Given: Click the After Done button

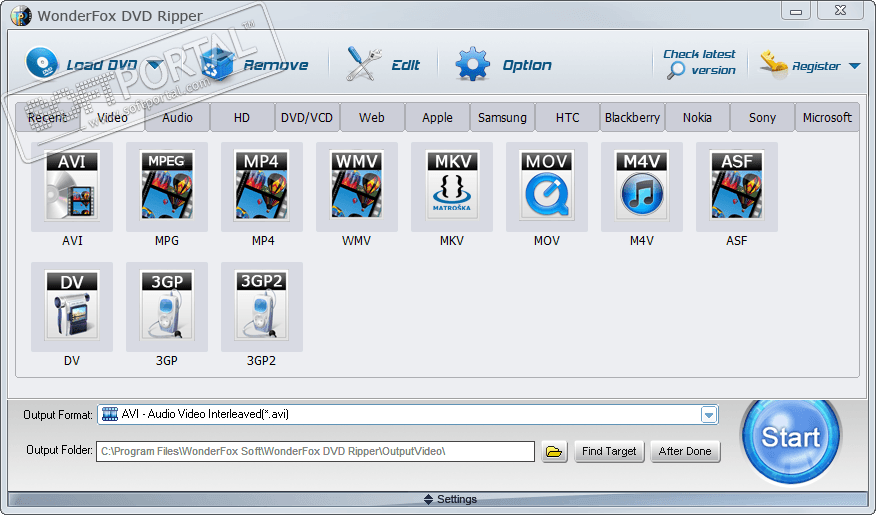Looking at the screenshot, I should click(685, 451).
